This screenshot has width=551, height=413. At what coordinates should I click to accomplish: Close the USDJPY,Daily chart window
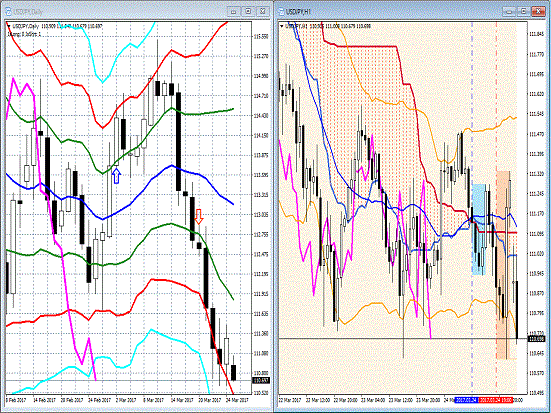click(x=262, y=12)
